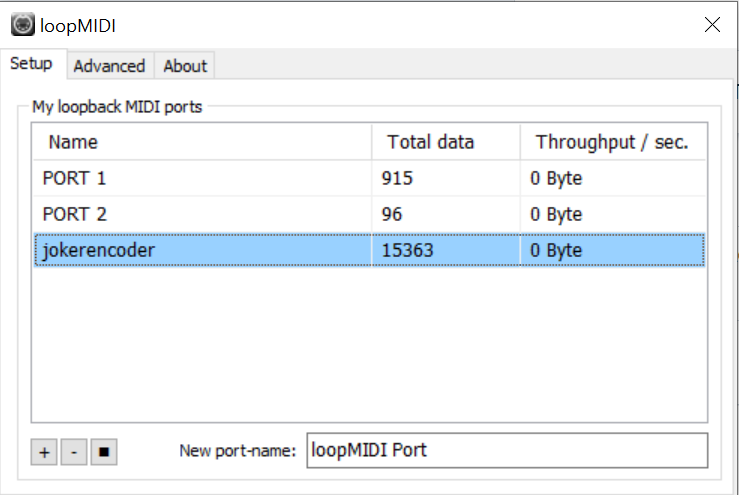
Task: Click the 15363 total data cell
Action: point(446,250)
